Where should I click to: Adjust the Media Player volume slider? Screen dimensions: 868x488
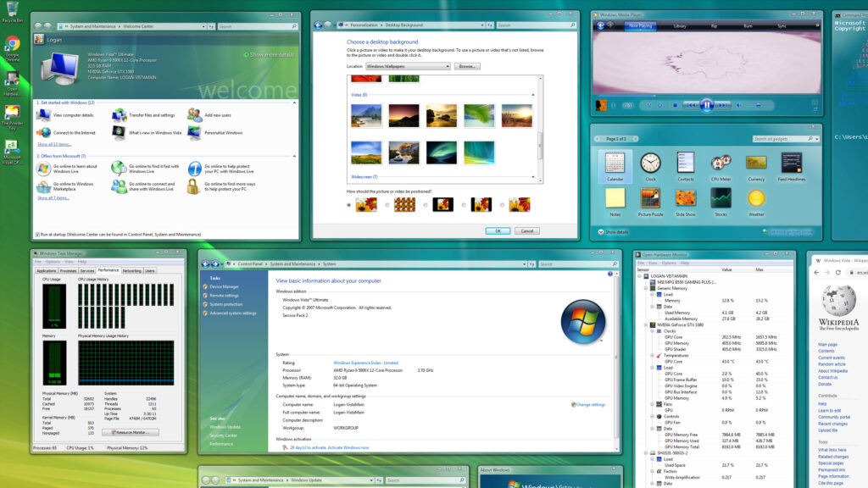point(758,105)
